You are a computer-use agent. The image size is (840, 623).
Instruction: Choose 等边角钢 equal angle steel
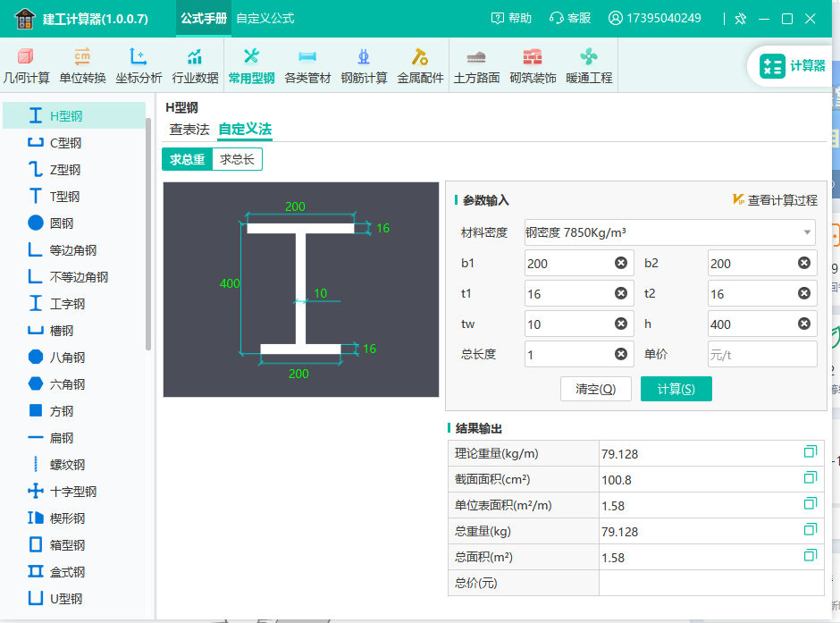[x=74, y=249]
